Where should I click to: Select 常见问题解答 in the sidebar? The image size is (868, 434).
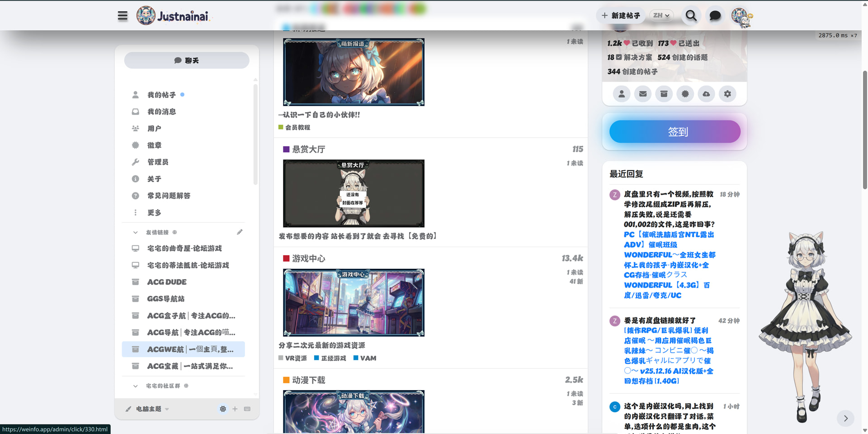(169, 196)
